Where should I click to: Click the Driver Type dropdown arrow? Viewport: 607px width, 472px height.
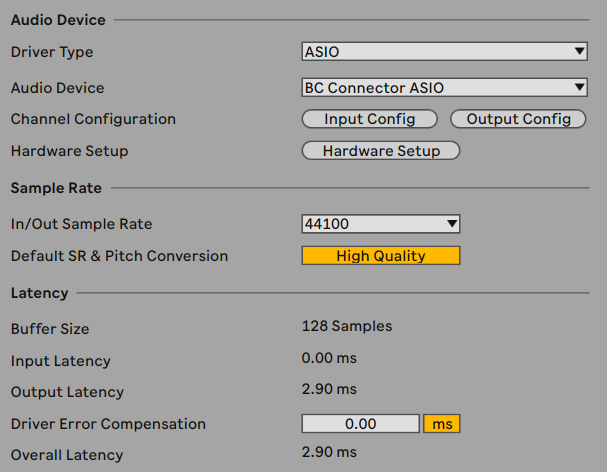pyautogui.click(x=579, y=51)
